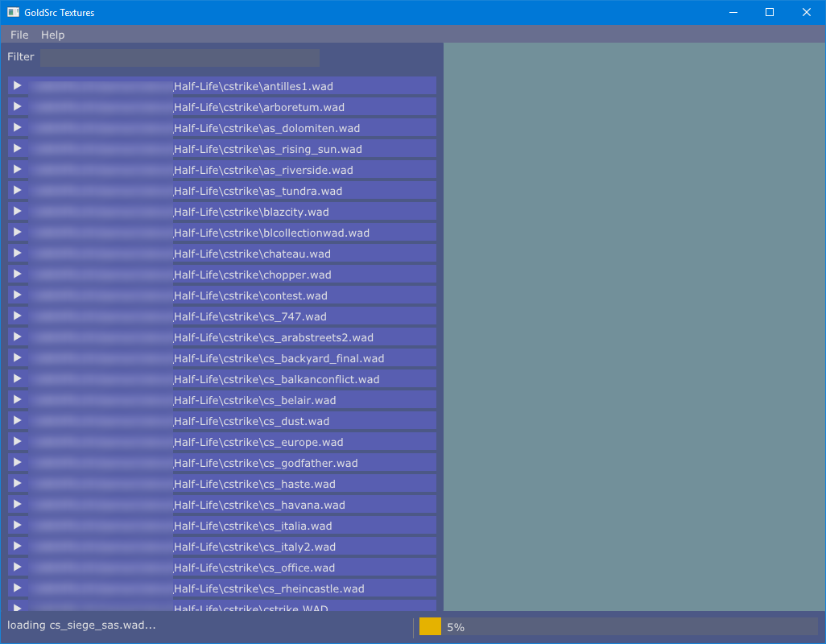Expand the as_dolomiten.wad entry arrow

pyautogui.click(x=18, y=127)
